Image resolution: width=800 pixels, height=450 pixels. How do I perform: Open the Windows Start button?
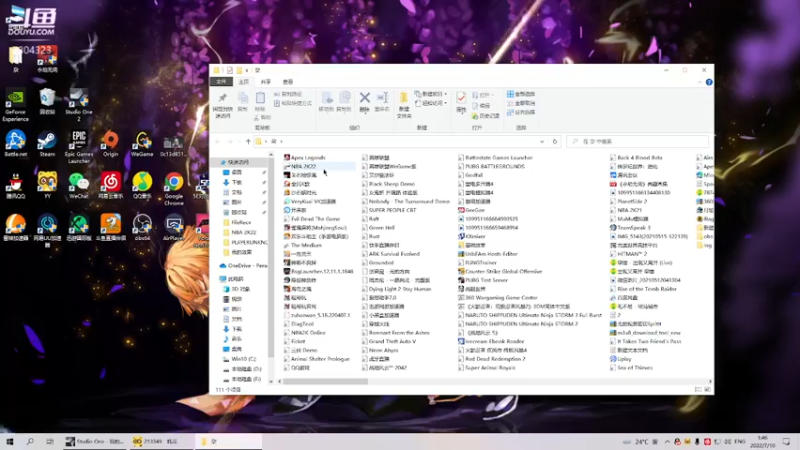10,441
